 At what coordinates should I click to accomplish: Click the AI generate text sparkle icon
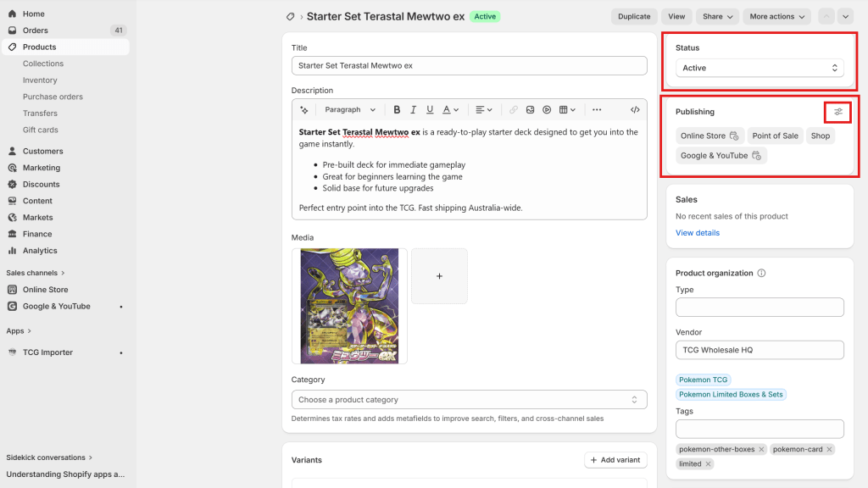tap(304, 109)
